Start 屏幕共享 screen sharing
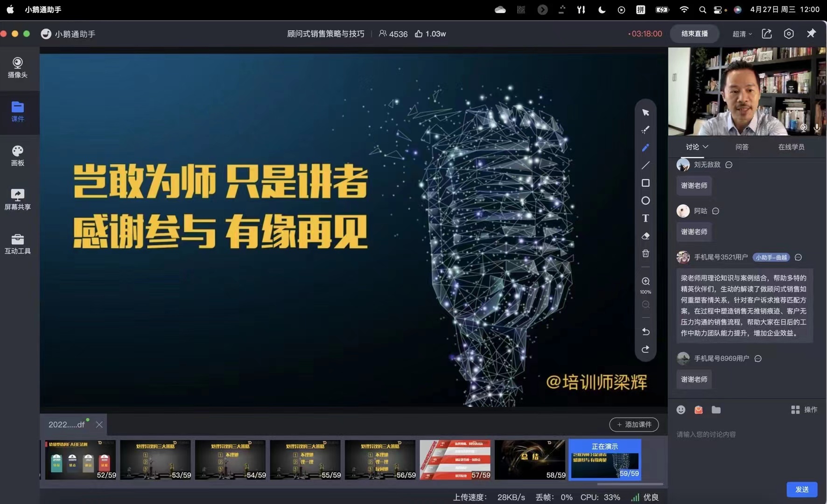The width and height of the screenshot is (827, 504). point(18,200)
